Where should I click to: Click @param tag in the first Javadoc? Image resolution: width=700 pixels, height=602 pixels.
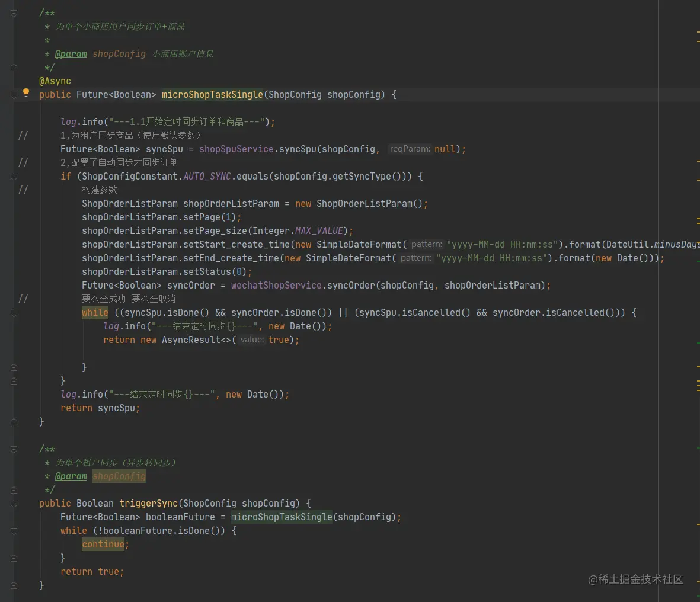pyautogui.click(x=71, y=54)
